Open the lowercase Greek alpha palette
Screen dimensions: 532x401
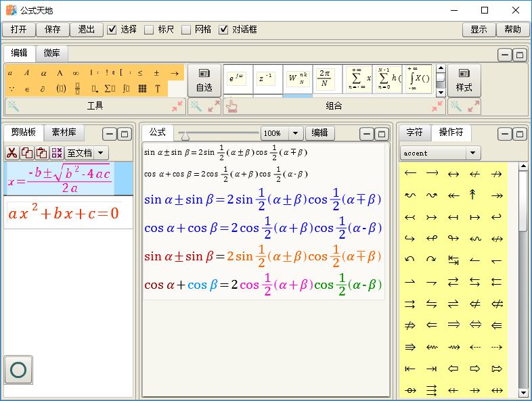click(43, 73)
